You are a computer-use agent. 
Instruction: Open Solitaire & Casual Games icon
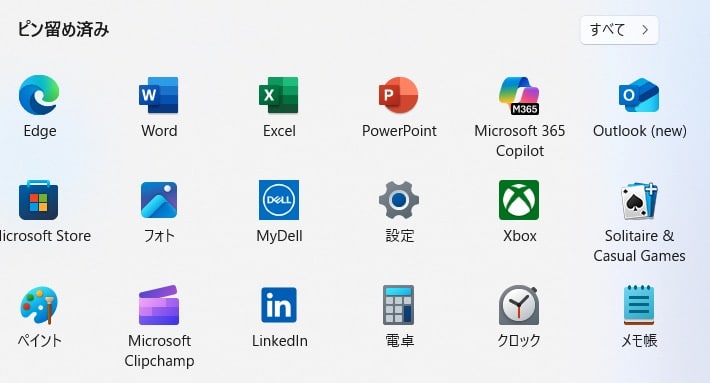point(639,201)
